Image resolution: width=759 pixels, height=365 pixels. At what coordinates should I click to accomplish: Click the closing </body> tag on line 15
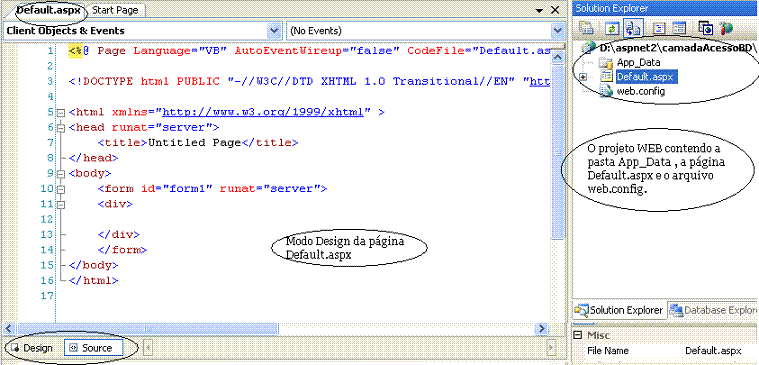coord(94,265)
